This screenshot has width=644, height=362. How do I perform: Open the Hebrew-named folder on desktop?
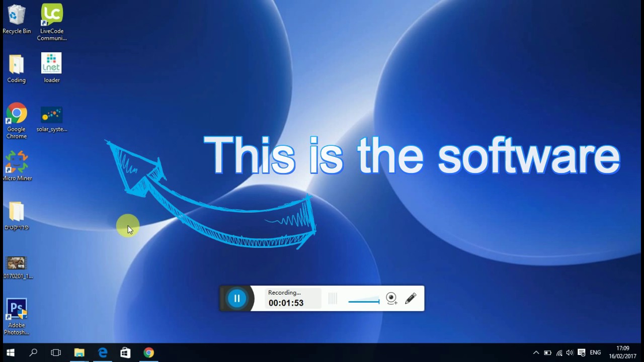(x=17, y=216)
